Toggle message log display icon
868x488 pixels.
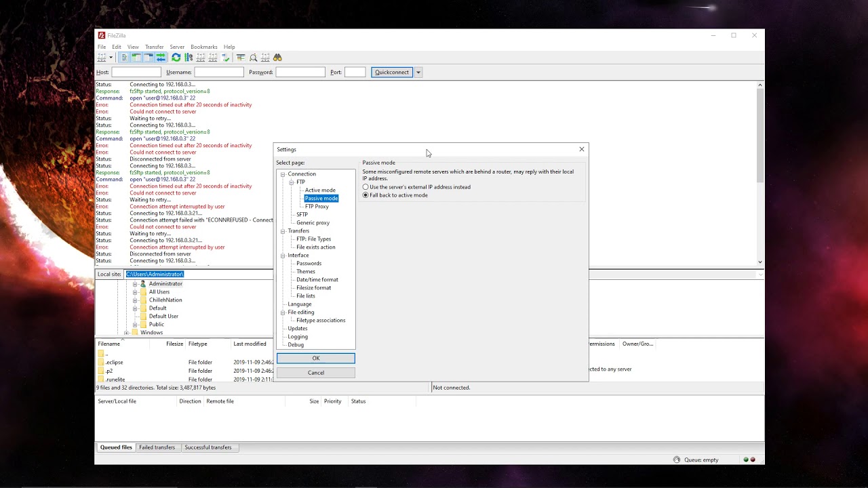point(125,58)
